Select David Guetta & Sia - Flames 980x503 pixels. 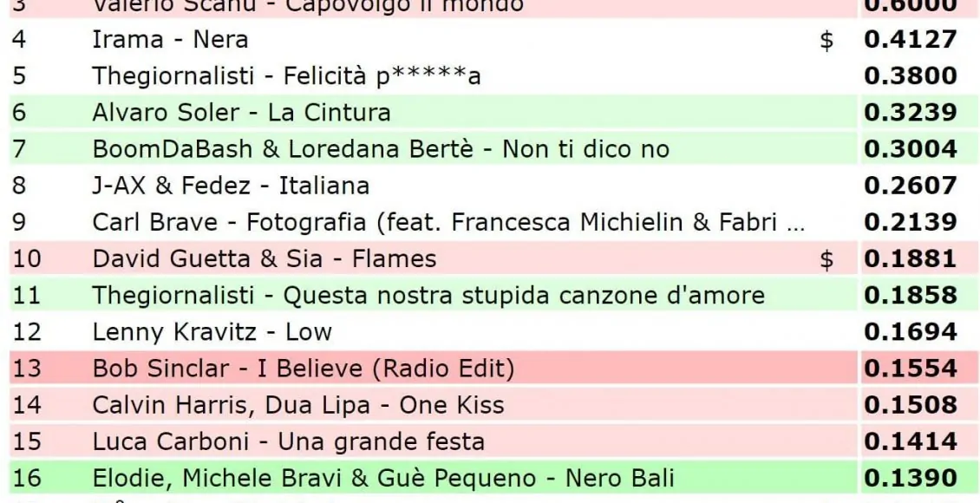[264, 259]
